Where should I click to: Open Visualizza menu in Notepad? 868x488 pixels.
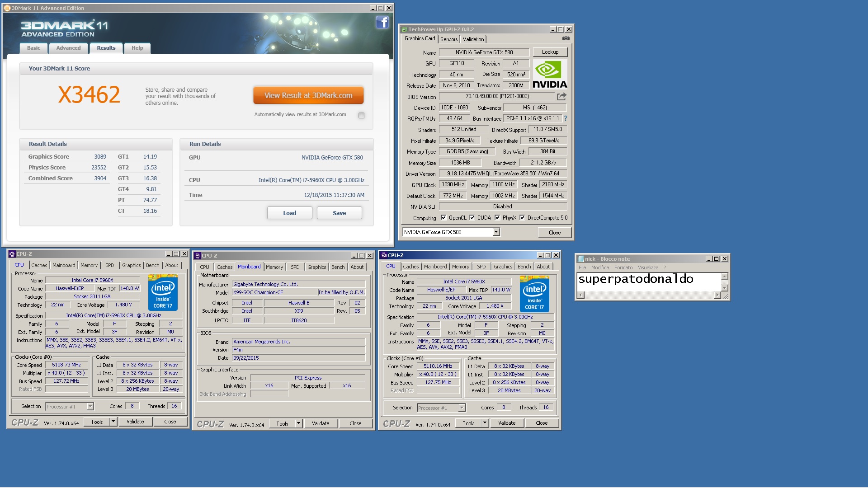(648, 267)
